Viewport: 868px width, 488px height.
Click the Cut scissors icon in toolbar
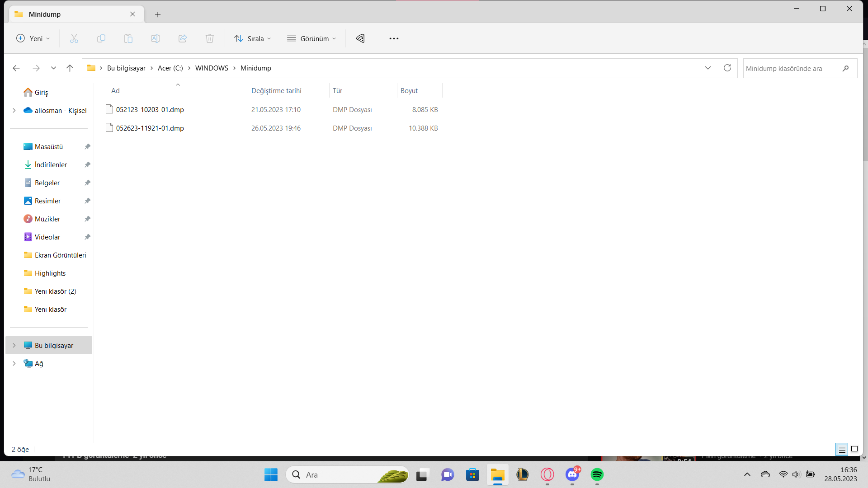(x=74, y=38)
